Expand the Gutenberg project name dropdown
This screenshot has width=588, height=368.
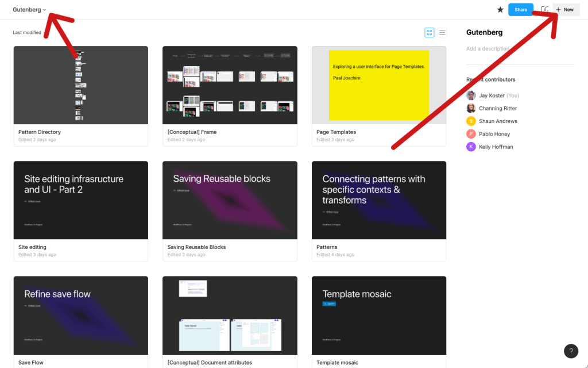tap(29, 10)
